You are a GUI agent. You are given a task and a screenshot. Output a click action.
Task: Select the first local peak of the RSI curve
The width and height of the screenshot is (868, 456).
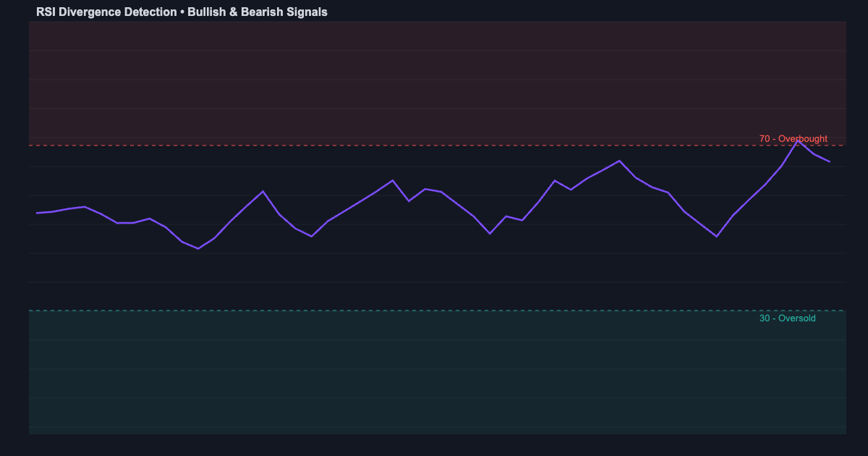(83, 206)
